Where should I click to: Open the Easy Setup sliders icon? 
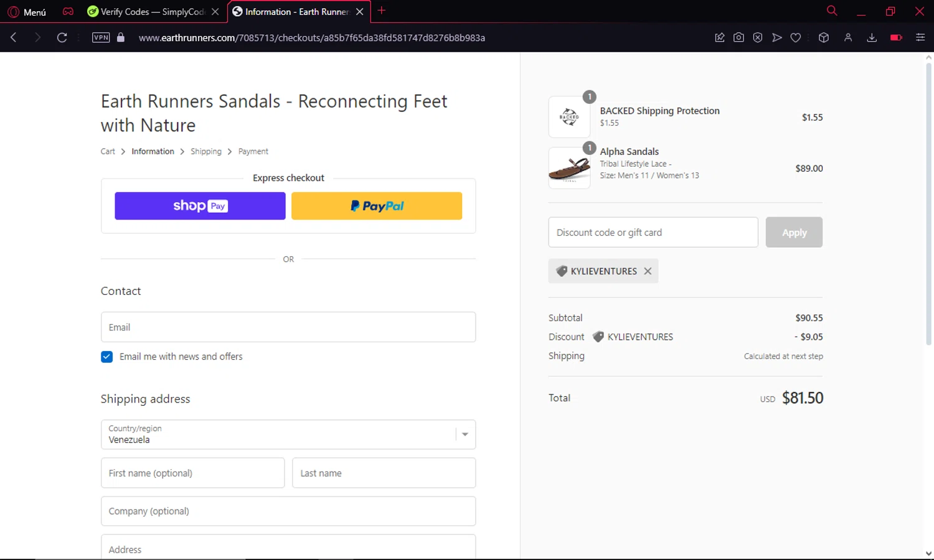point(920,38)
